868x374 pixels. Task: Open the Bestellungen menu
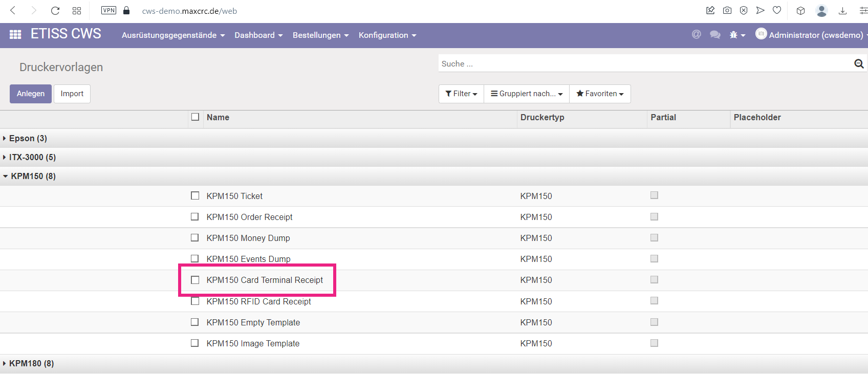click(x=320, y=35)
